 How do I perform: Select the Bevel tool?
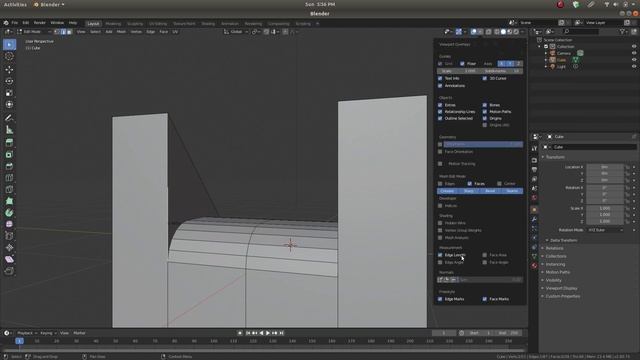tap(9, 166)
